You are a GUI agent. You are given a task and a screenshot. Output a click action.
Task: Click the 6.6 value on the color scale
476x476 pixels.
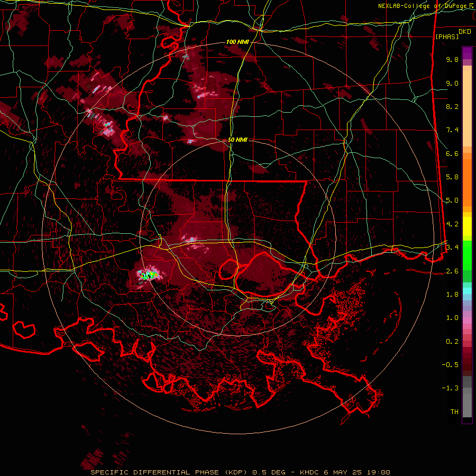(x=452, y=153)
